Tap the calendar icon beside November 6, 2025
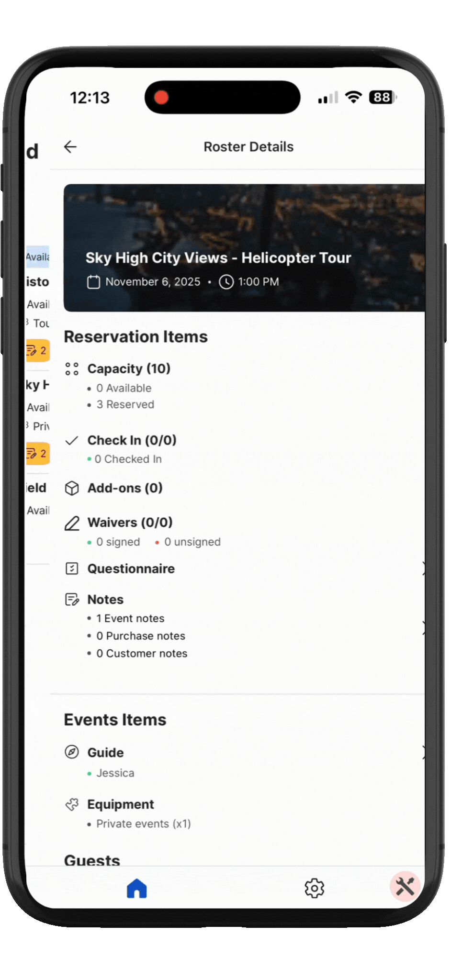Image resolution: width=451 pixels, height=980 pixels. click(x=93, y=282)
